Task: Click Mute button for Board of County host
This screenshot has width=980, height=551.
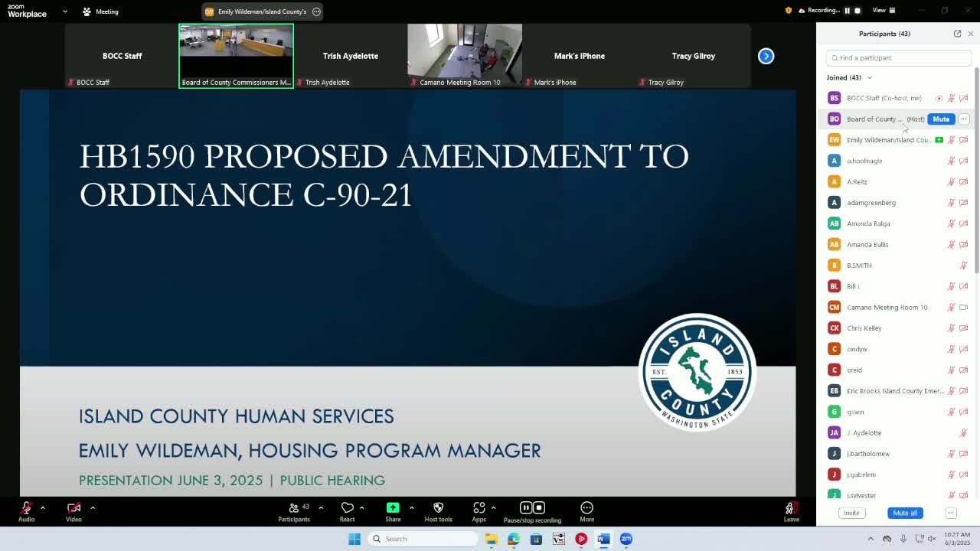Action: click(940, 119)
